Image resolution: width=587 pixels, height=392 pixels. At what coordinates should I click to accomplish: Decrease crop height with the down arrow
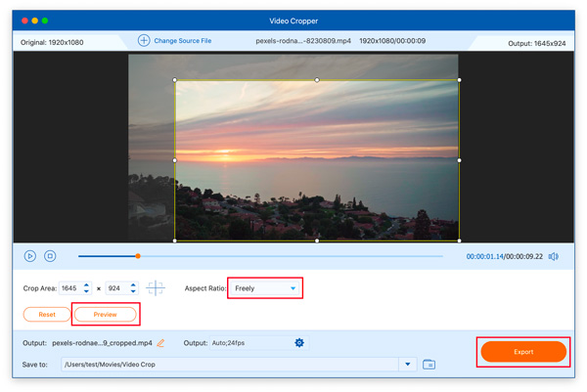(x=133, y=291)
